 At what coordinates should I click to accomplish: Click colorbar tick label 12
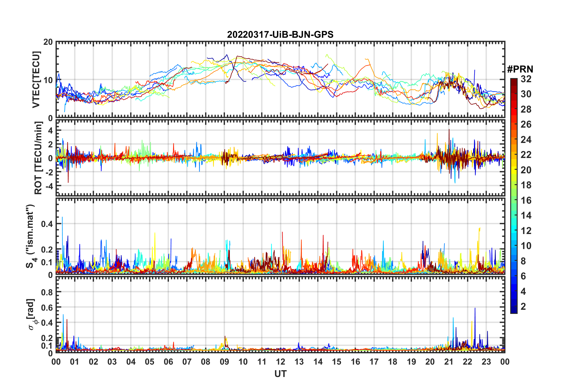pyautogui.click(x=526, y=230)
